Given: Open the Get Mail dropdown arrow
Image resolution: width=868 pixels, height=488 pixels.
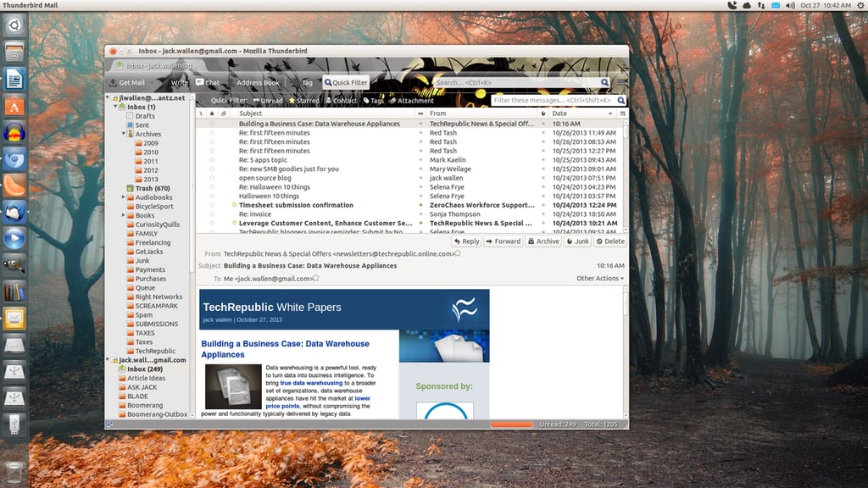Looking at the screenshot, I should tap(152, 82).
